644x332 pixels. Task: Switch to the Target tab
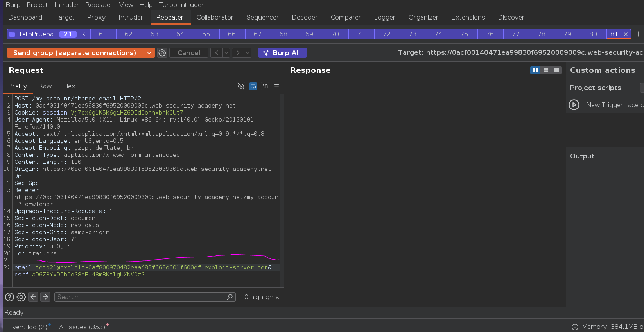65,17
